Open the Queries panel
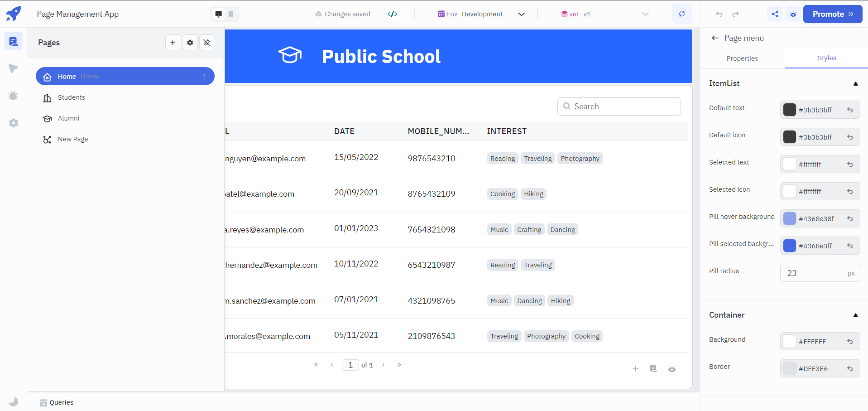This screenshot has height=411, width=868. [x=57, y=402]
